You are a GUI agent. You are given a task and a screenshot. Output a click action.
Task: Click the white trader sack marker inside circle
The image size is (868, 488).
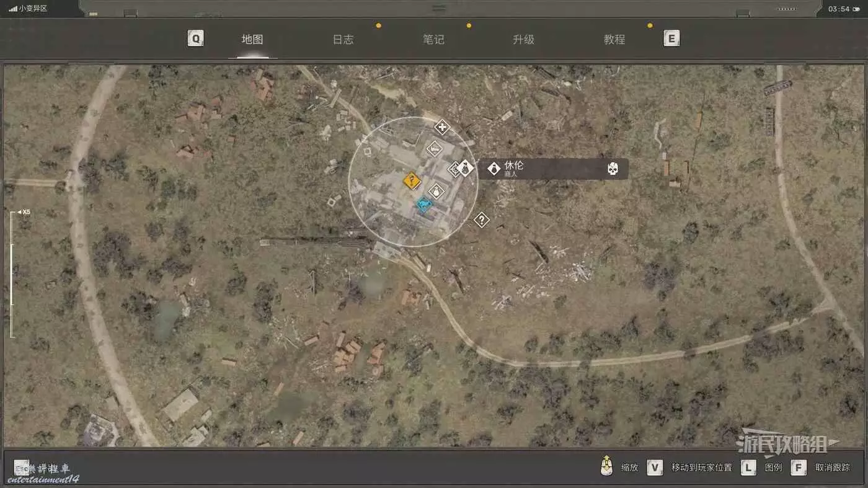[x=437, y=191]
